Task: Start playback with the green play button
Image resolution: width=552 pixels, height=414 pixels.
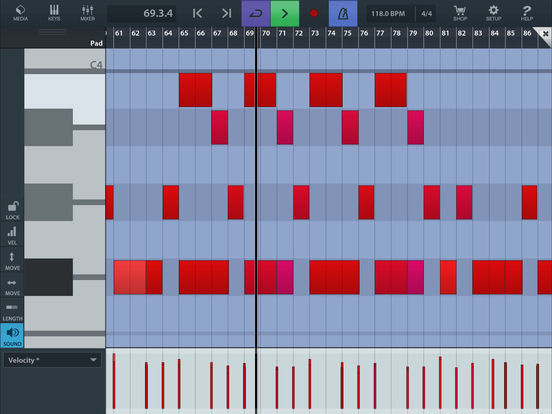Action: 285,13
